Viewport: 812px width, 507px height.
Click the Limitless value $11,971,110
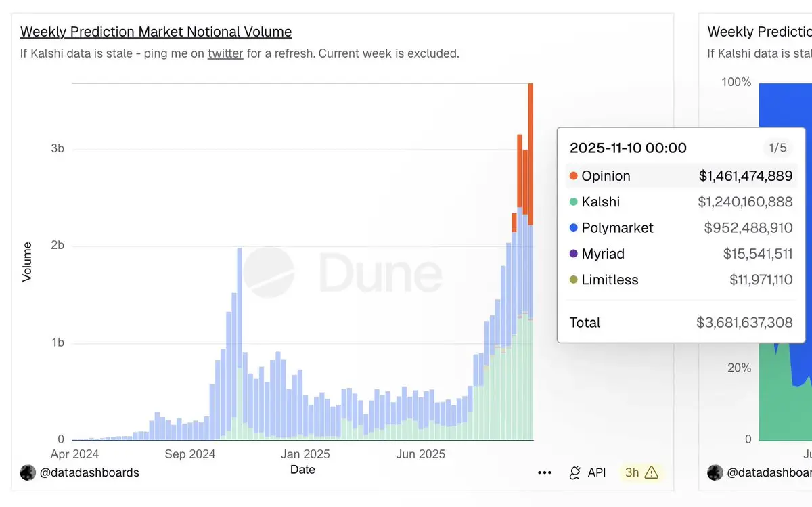[761, 280]
